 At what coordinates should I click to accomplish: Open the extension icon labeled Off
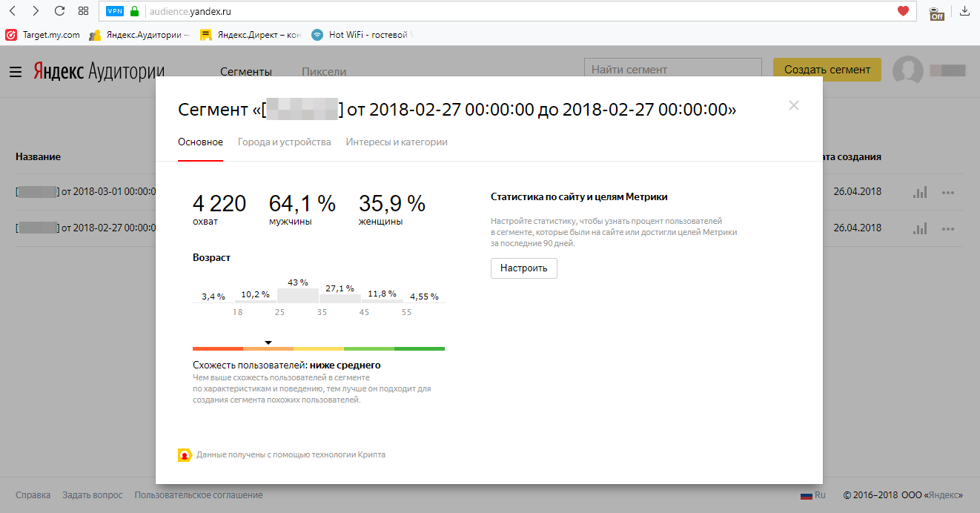[937, 12]
